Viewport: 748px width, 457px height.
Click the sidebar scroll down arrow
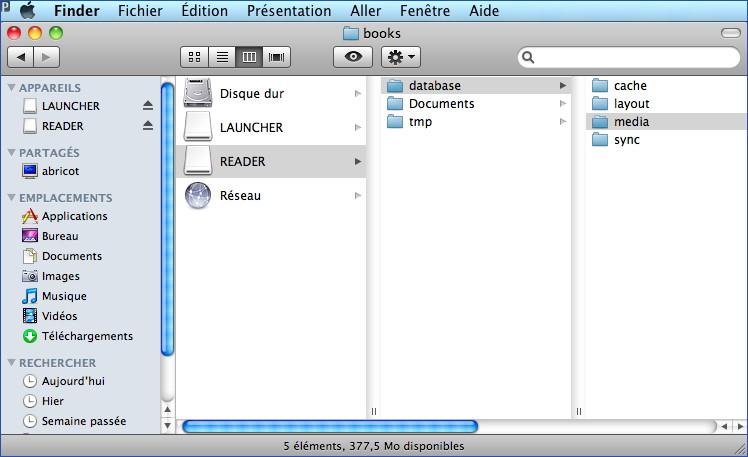tap(167, 425)
